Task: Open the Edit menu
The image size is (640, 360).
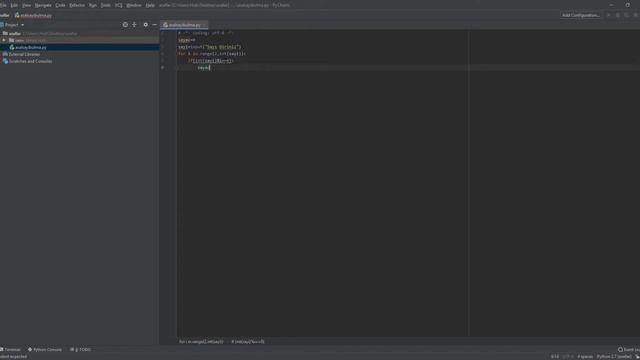Action: click(x=14, y=5)
